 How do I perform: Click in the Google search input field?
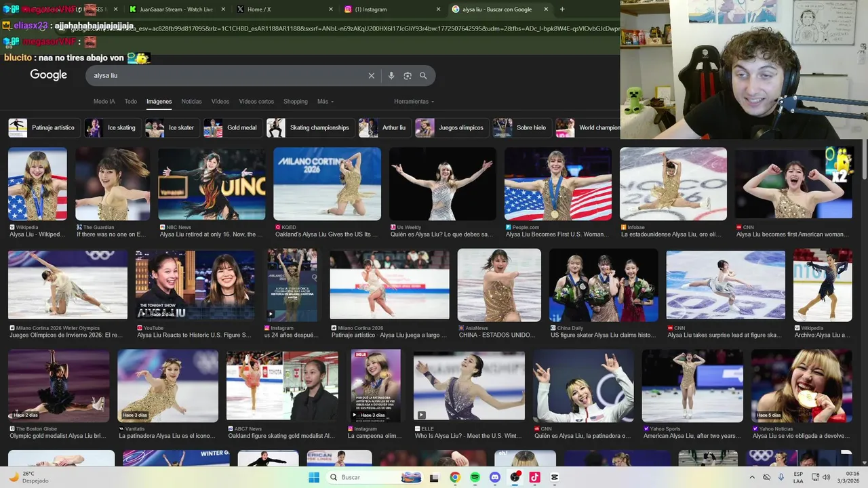227,76
